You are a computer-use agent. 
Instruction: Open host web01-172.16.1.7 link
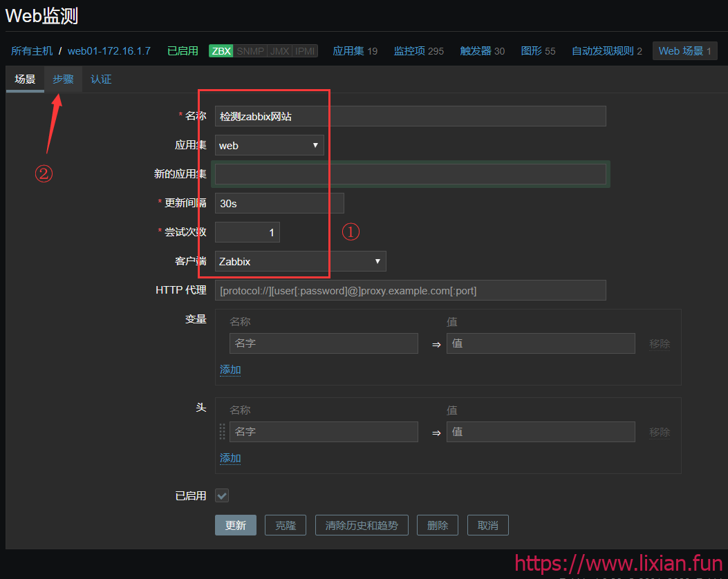[x=109, y=51]
